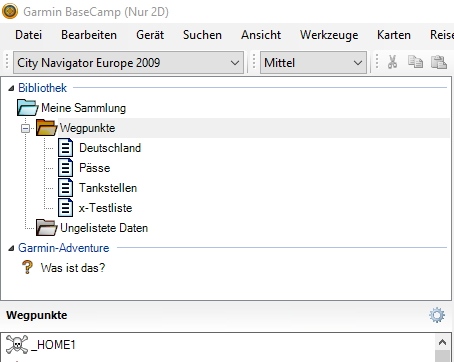Click the toolbar grip left of the map dropdown
454x362 pixels.
click(7, 62)
